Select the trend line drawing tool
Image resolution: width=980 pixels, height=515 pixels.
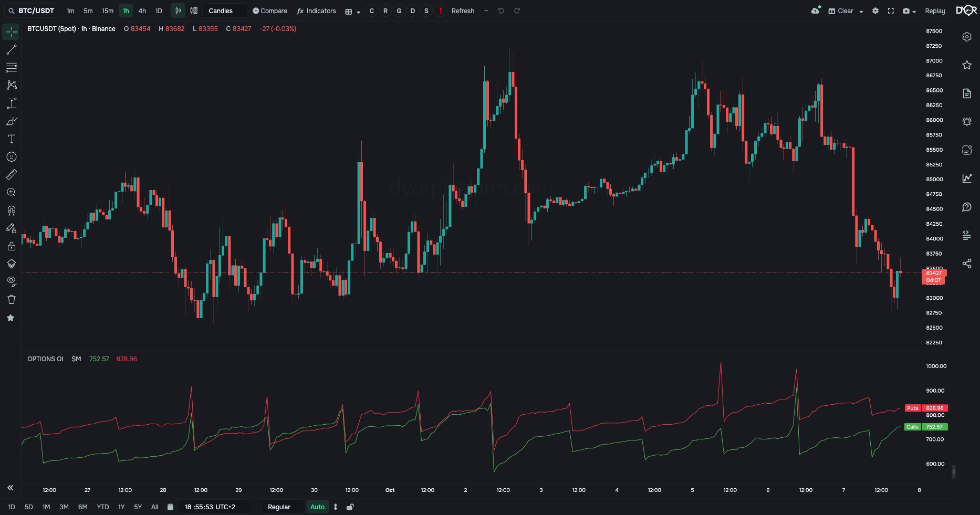[11, 50]
